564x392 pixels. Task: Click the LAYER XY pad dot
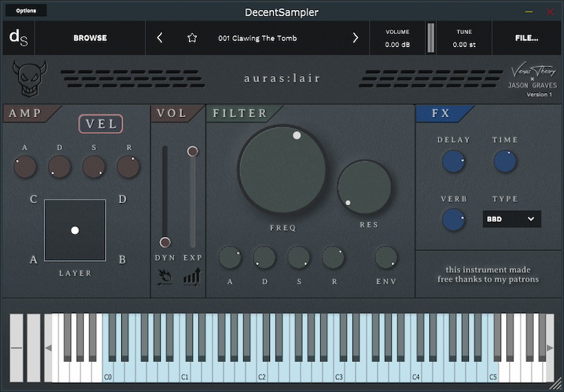pyautogui.click(x=75, y=231)
